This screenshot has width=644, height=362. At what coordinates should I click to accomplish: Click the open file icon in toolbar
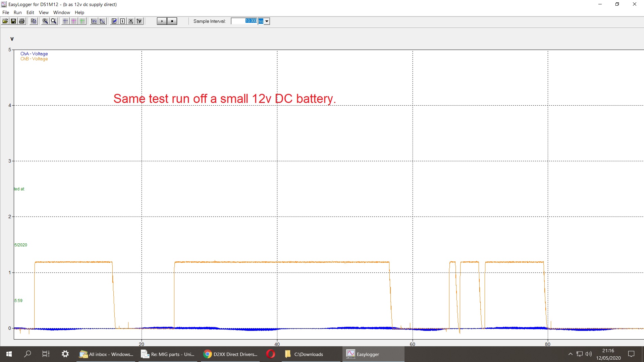click(6, 21)
